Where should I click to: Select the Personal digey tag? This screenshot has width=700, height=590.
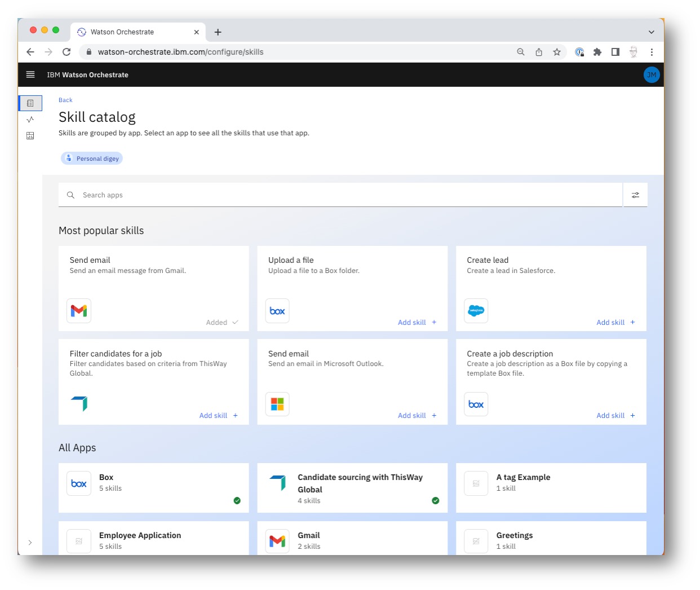[x=92, y=158]
